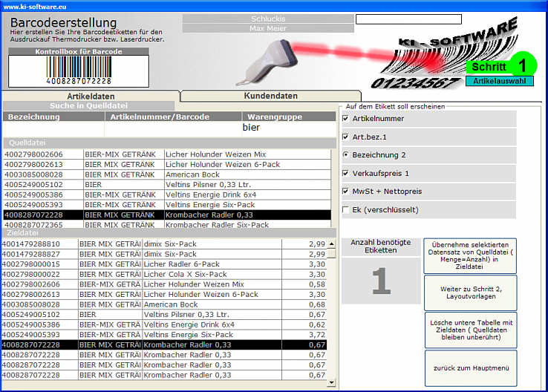Screen dimensions: 548x392
Task: Select Quelldatei row Licher Holunder Weizen 6-Pack
Action: click(x=167, y=164)
